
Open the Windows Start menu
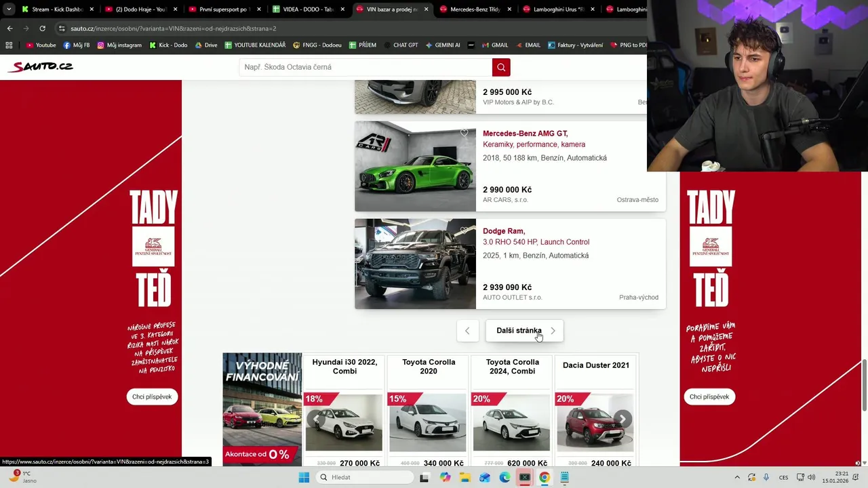[304, 477]
